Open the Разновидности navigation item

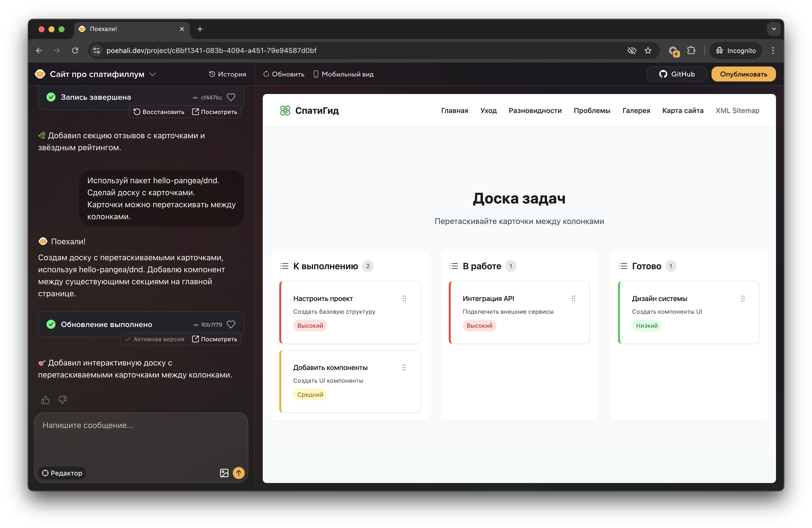pyautogui.click(x=535, y=110)
